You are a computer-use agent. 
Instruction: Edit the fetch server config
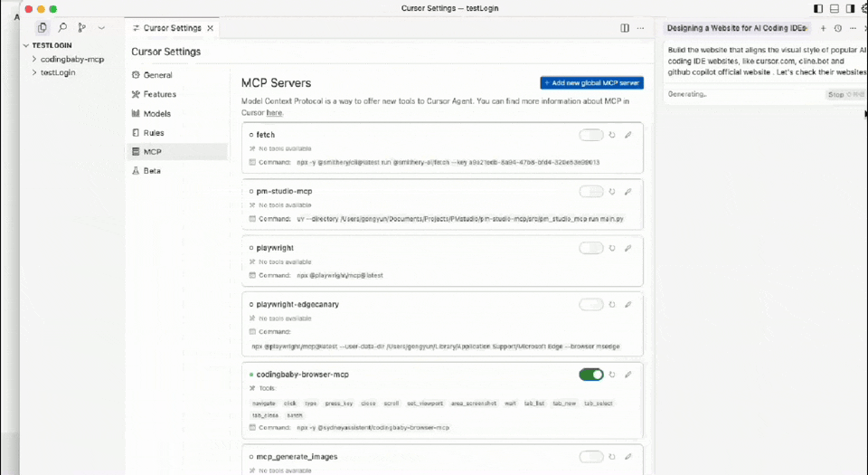coord(627,135)
